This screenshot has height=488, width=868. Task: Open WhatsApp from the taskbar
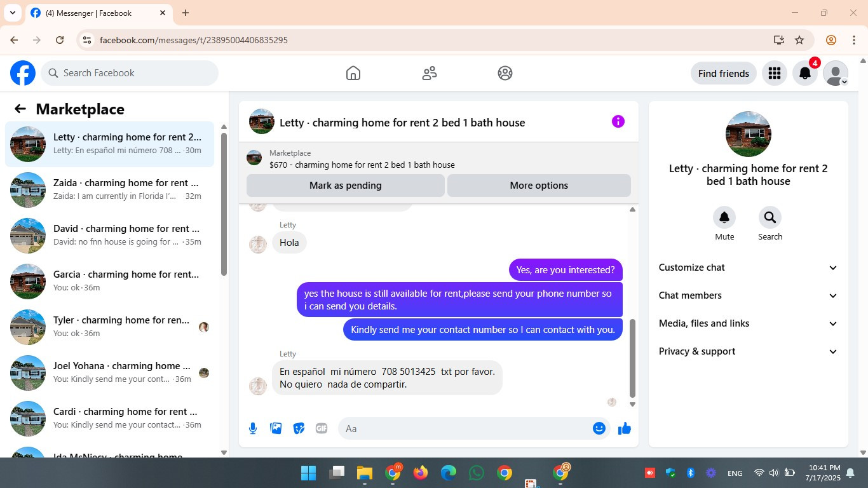coord(476,473)
